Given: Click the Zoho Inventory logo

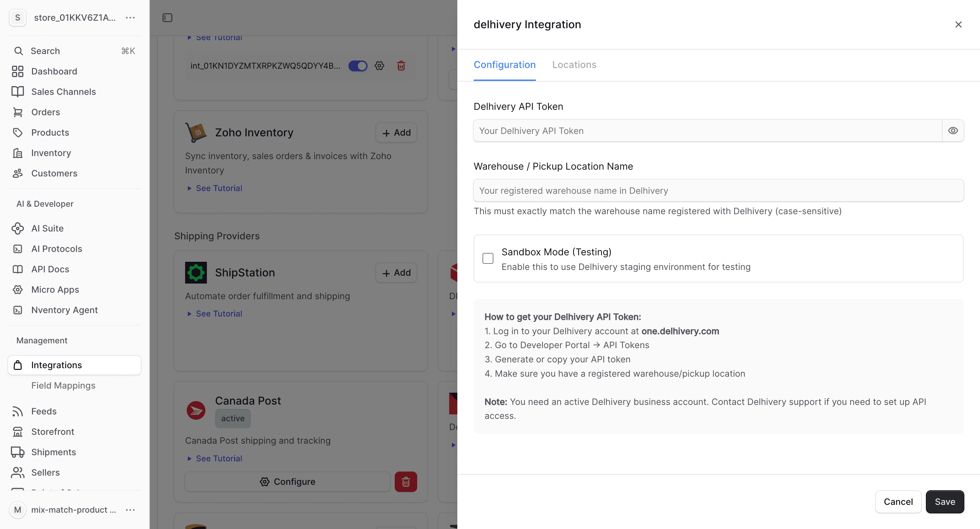Looking at the screenshot, I should point(196,133).
